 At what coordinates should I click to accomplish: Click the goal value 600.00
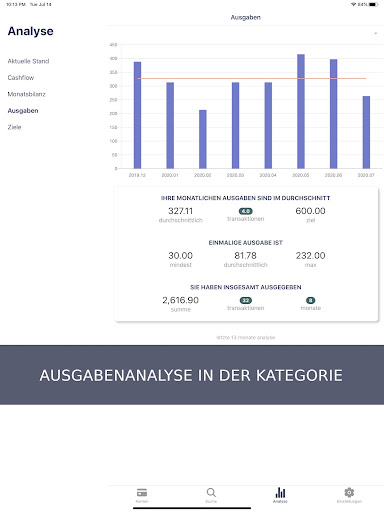[x=310, y=211]
